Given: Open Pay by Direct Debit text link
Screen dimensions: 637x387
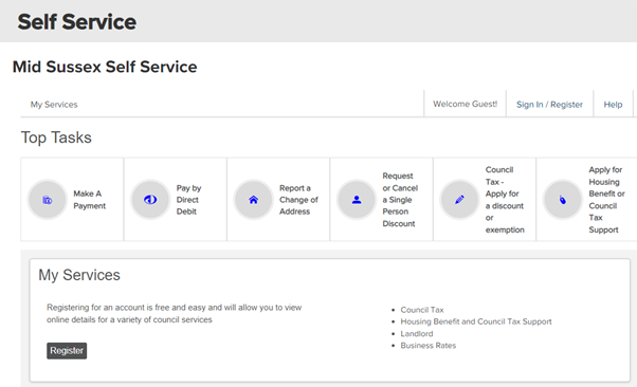Looking at the screenshot, I should click(x=188, y=200).
